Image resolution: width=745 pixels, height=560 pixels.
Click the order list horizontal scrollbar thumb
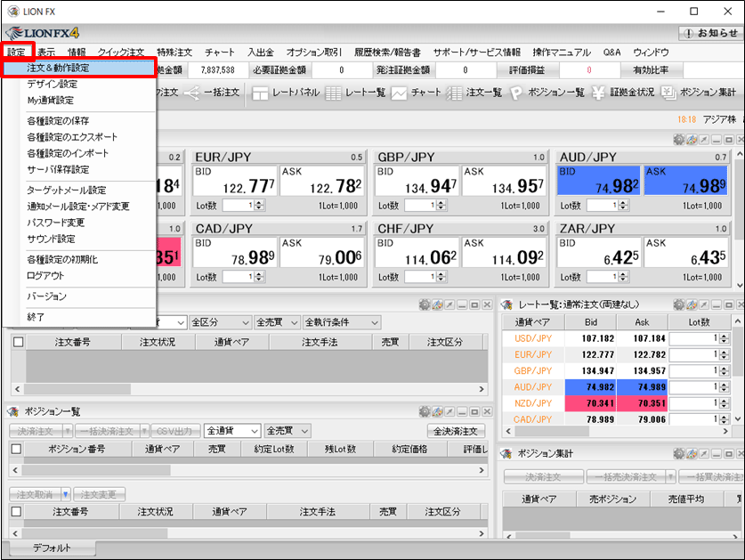click(77, 389)
